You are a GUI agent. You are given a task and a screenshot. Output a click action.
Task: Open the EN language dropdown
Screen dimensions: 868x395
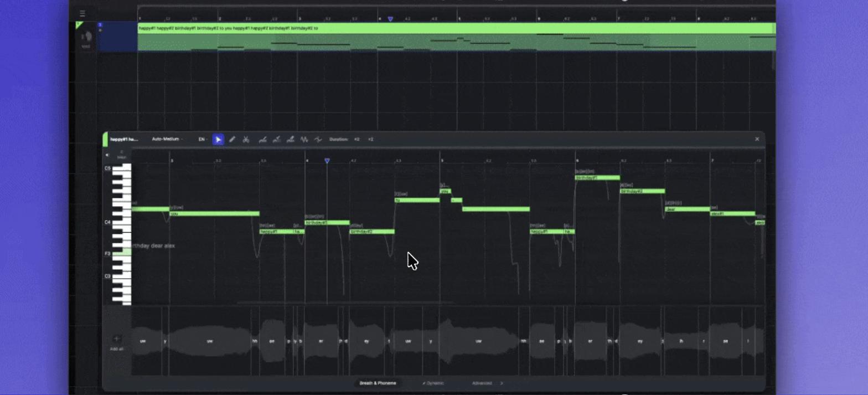click(x=203, y=140)
